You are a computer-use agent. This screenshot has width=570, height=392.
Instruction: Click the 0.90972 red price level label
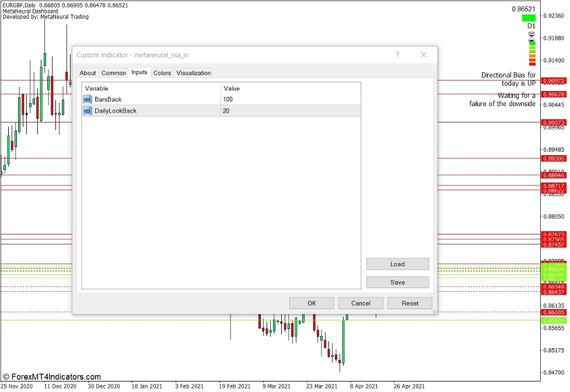(552, 80)
